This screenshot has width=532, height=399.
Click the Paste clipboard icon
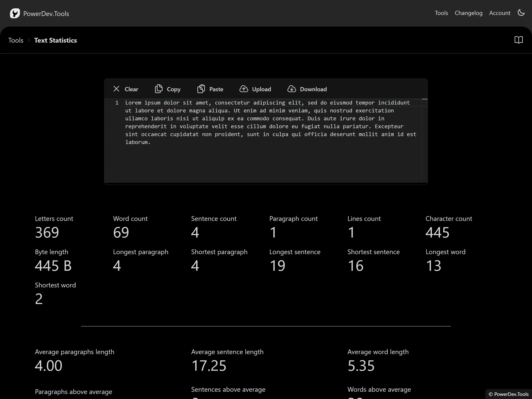pyautogui.click(x=201, y=89)
